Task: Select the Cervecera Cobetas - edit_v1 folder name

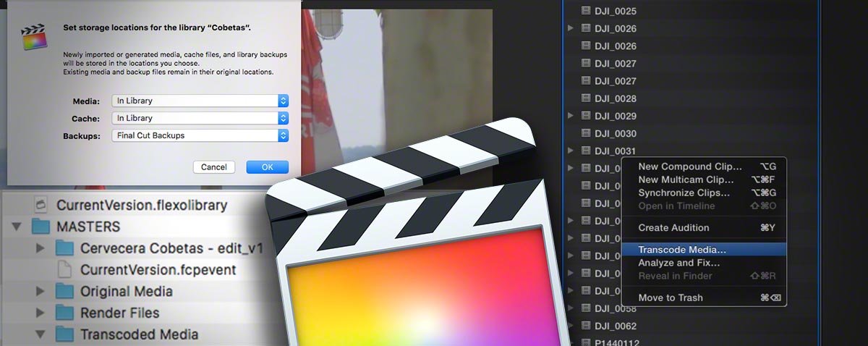Action: 171,248
